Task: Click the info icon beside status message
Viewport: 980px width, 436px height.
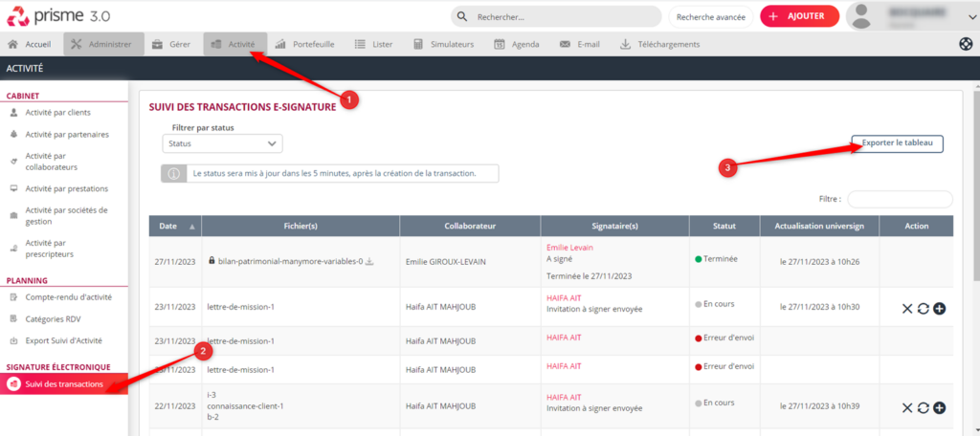Action: click(x=174, y=174)
